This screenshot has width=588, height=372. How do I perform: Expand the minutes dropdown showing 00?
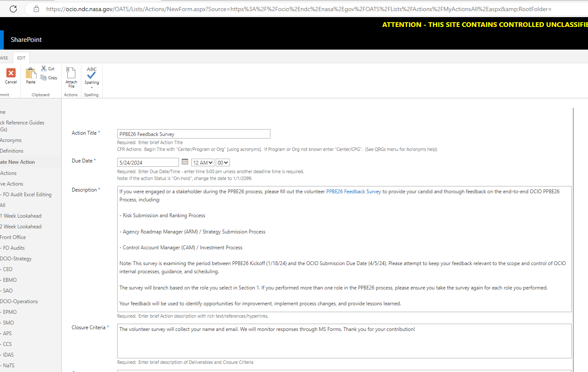point(223,162)
